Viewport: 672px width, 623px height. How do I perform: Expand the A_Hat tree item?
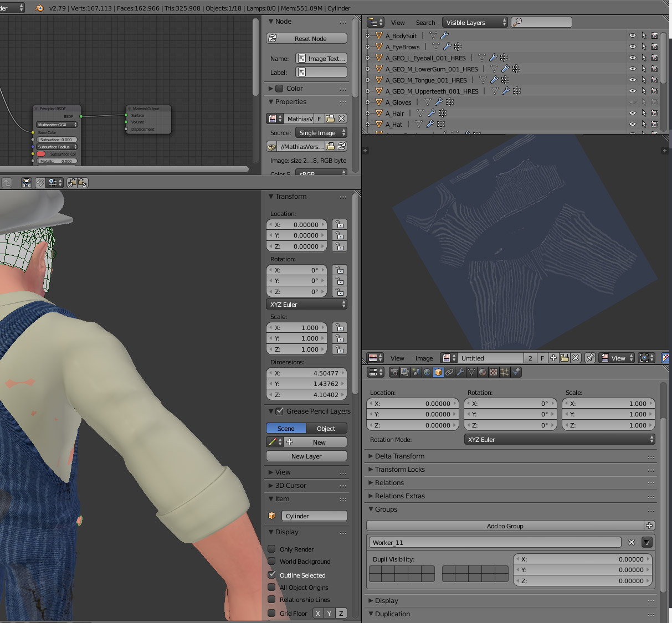(x=367, y=124)
